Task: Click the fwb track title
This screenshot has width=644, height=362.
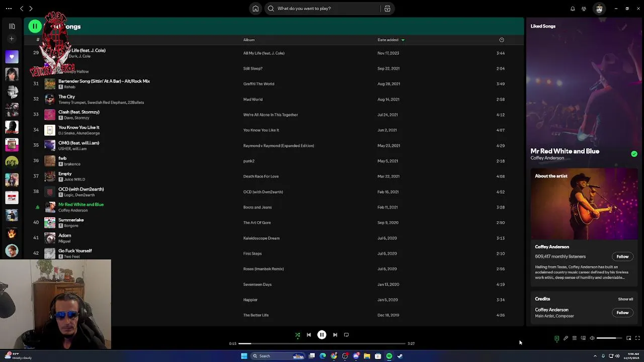Action: point(62,158)
